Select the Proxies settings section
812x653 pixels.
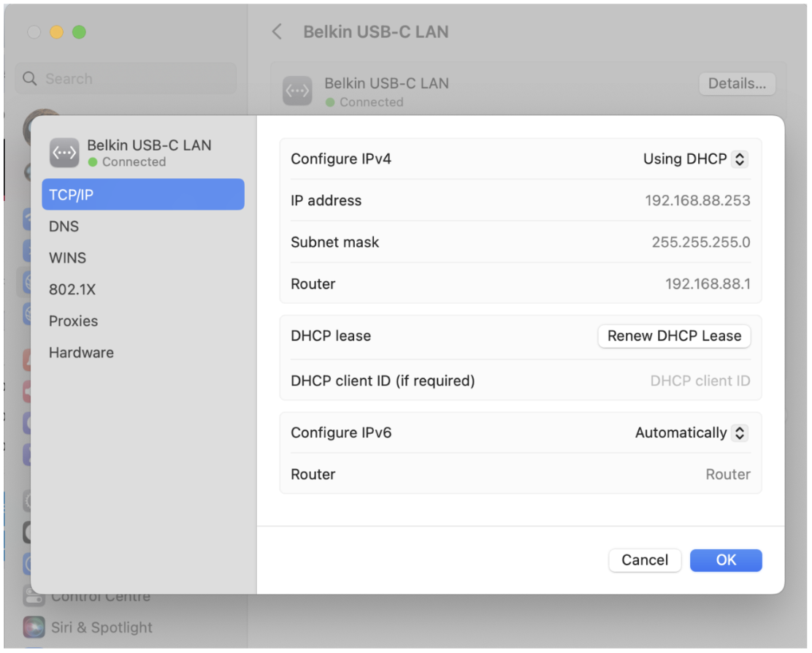[72, 321]
